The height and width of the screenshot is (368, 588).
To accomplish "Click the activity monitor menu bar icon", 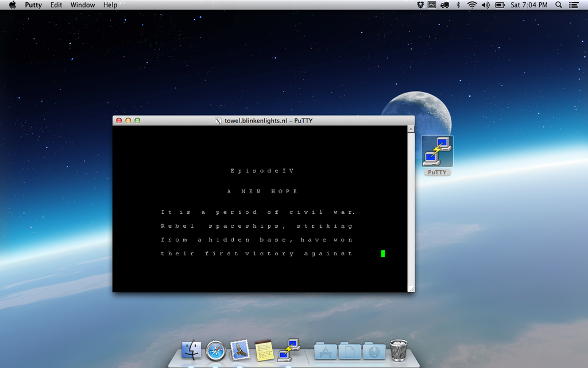I will pyautogui.click(x=432, y=5).
